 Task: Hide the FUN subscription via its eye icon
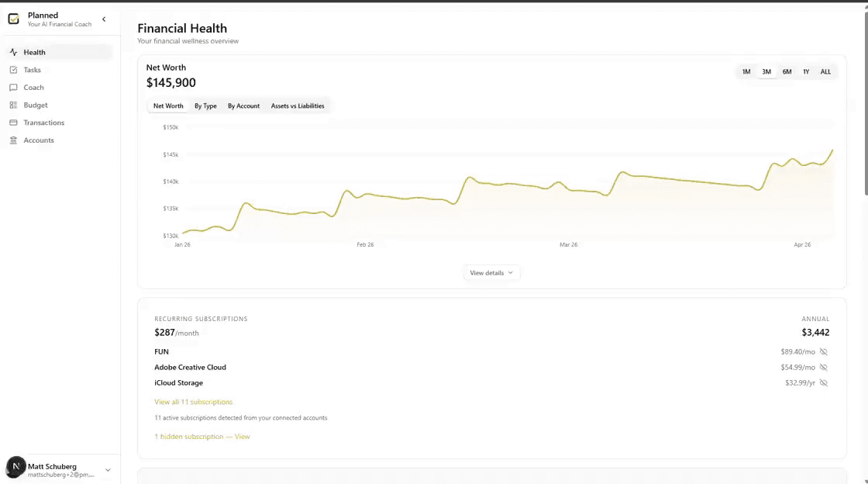coord(823,351)
